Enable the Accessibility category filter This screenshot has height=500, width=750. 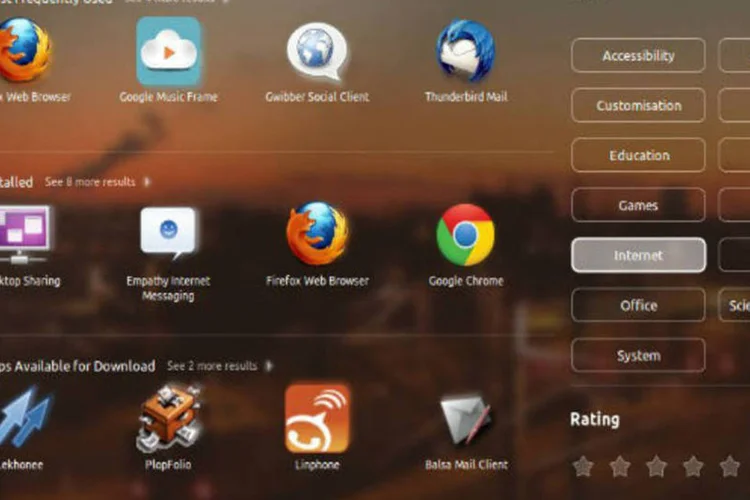coord(638,56)
